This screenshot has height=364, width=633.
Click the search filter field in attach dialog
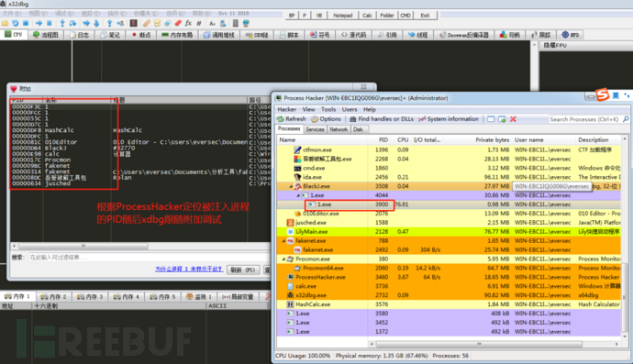(150, 258)
